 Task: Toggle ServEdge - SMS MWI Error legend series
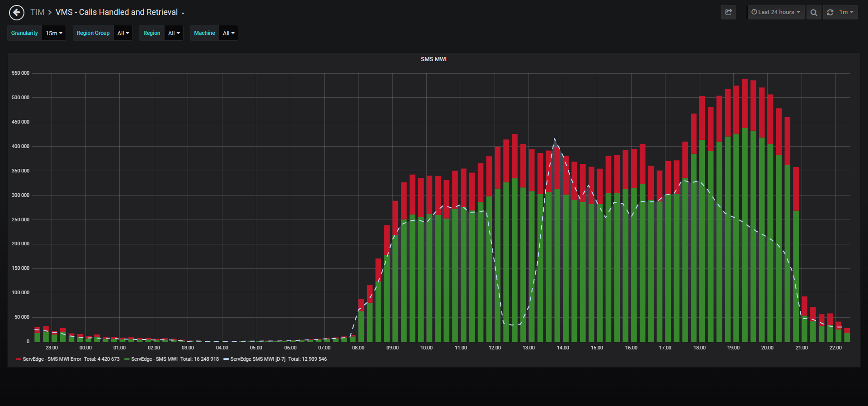point(52,359)
